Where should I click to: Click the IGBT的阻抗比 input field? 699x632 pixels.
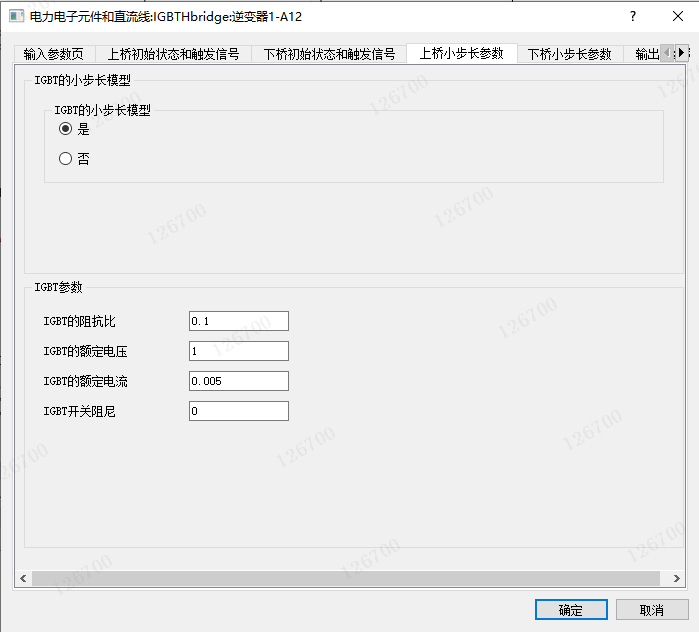coord(238,321)
